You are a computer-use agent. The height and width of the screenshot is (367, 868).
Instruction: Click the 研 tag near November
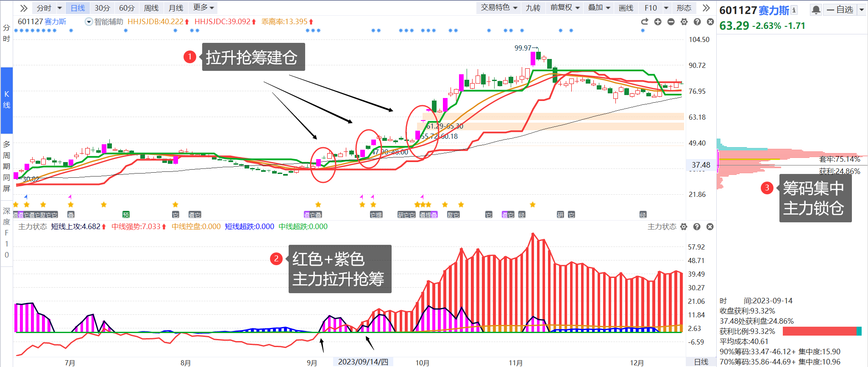pos(560,215)
